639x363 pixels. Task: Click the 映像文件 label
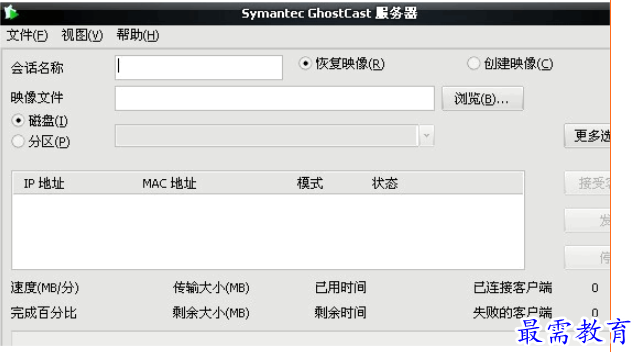pos(37,97)
